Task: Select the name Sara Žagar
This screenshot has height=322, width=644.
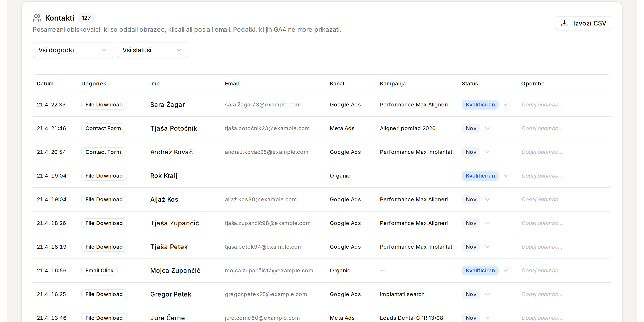Action: tap(167, 104)
